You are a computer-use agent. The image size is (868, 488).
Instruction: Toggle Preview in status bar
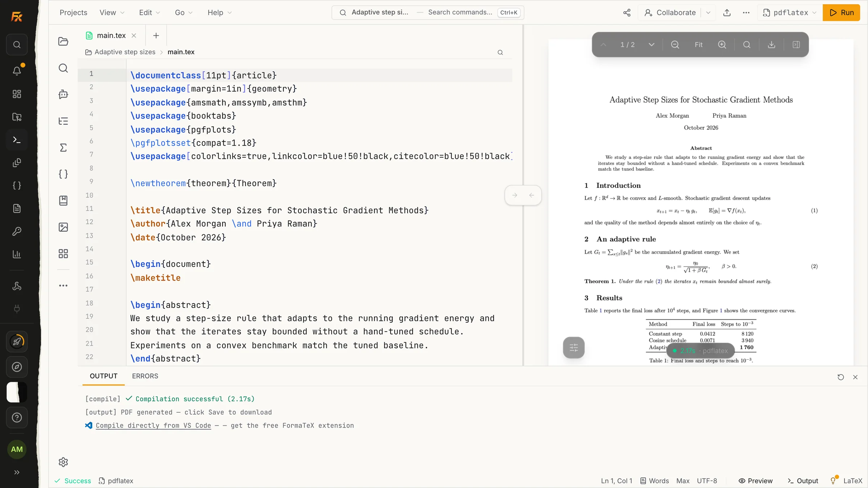coord(755,481)
